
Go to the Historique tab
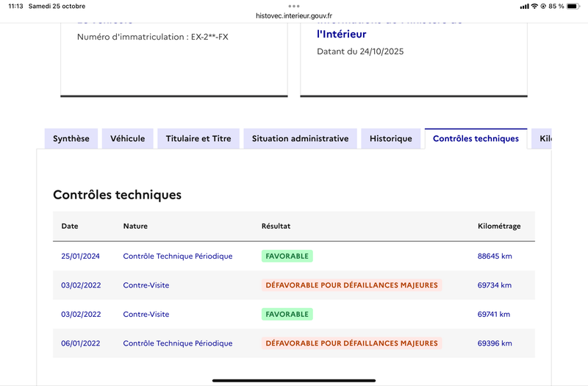pos(391,138)
